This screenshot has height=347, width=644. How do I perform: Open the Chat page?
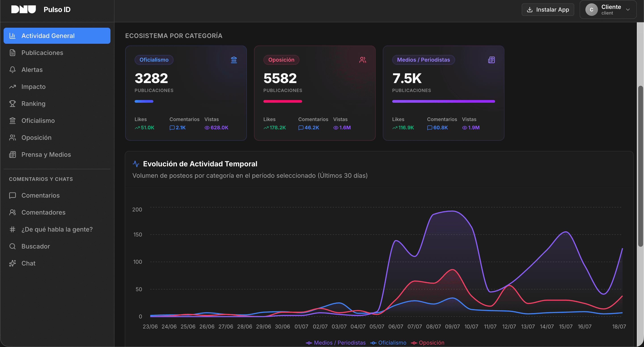[x=57, y=263]
